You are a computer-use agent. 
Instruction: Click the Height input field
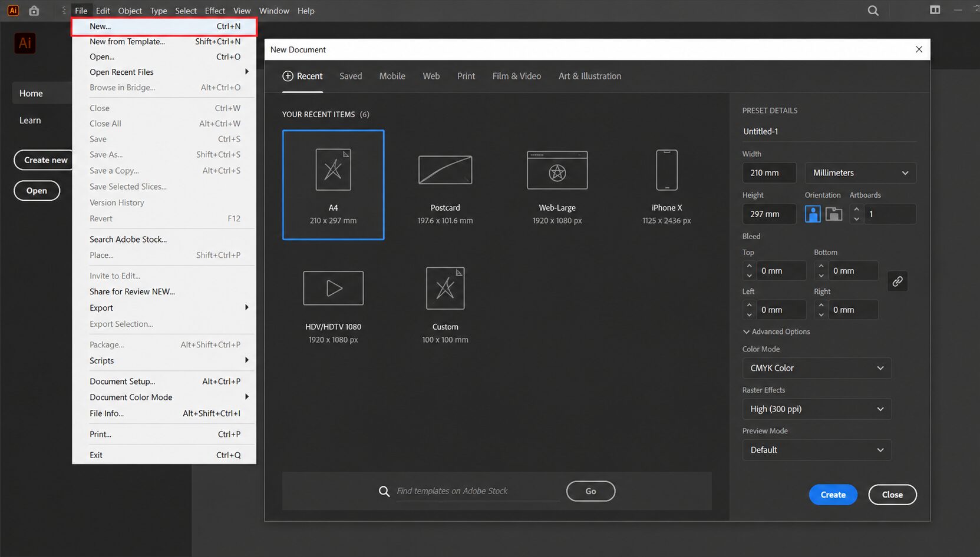pyautogui.click(x=769, y=214)
